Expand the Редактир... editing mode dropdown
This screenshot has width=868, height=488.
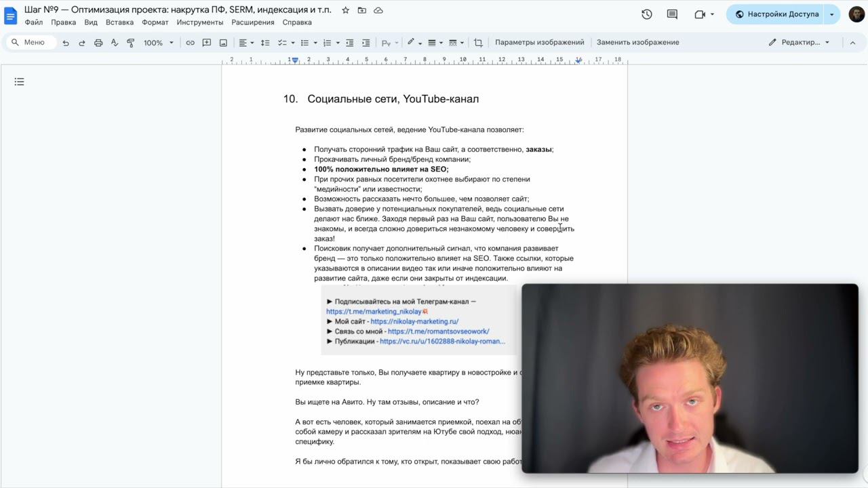(x=799, y=42)
